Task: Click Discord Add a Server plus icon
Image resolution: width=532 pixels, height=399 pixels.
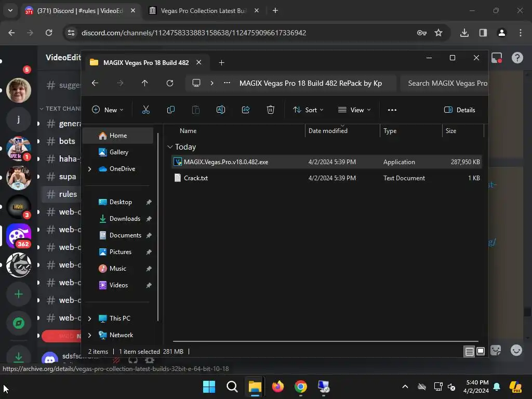Action: coord(19,294)
